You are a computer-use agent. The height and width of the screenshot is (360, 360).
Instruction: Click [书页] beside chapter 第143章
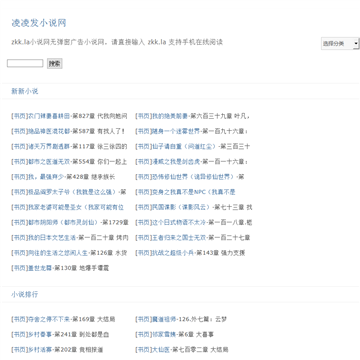click(143, 253)
